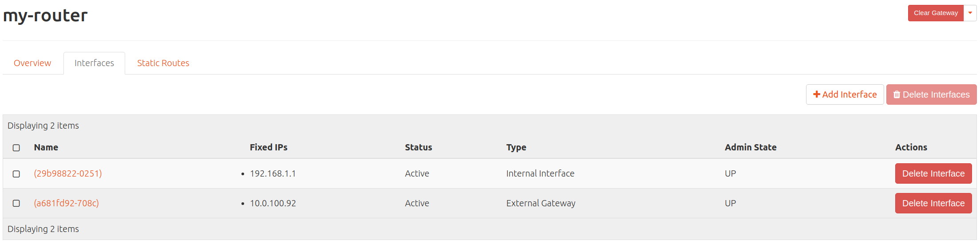980x244 pixels.
Task: Click the trash icon on Delete Interfaces
Action: (x=897, y=94)
